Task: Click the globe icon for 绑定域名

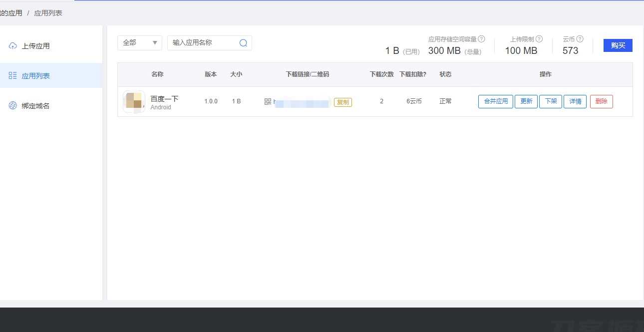Action: (13, 106)
